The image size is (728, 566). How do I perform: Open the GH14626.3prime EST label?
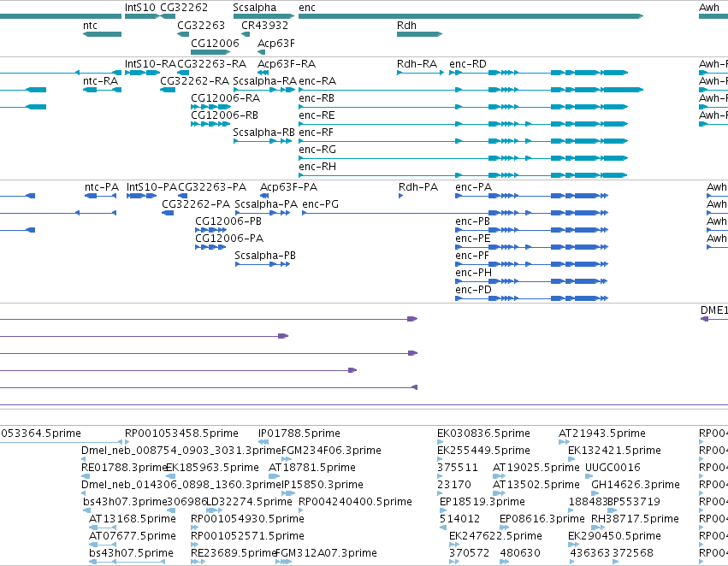pos(636,485)
